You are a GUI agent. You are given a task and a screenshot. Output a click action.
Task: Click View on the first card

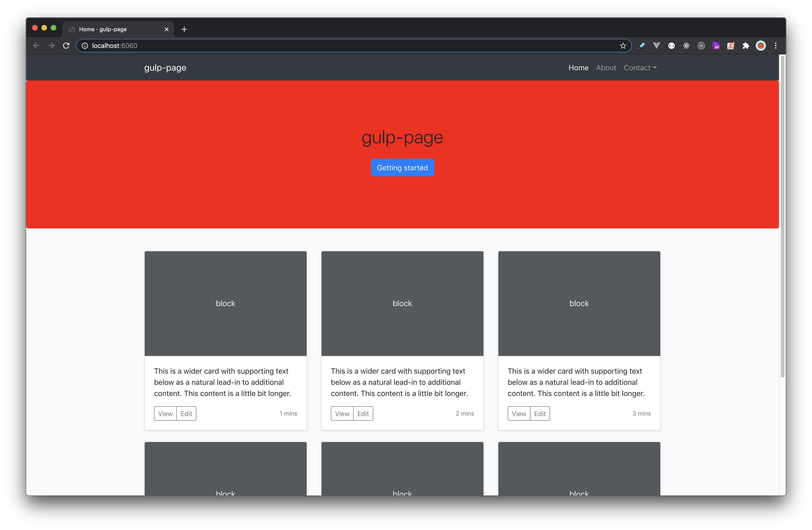[165, 413]
